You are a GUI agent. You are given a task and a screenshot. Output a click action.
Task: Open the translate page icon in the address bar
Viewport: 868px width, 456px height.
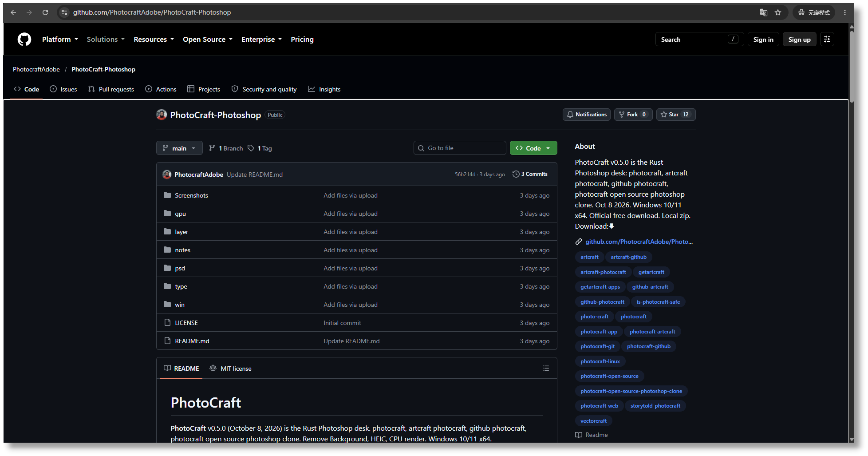(763, 12)
